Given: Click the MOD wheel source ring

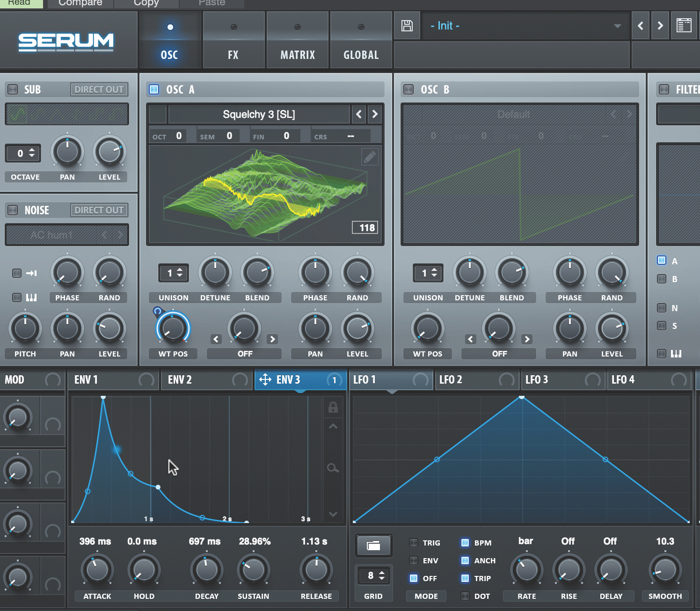Looking at the screenshot, I should click(x=52, y=379).
